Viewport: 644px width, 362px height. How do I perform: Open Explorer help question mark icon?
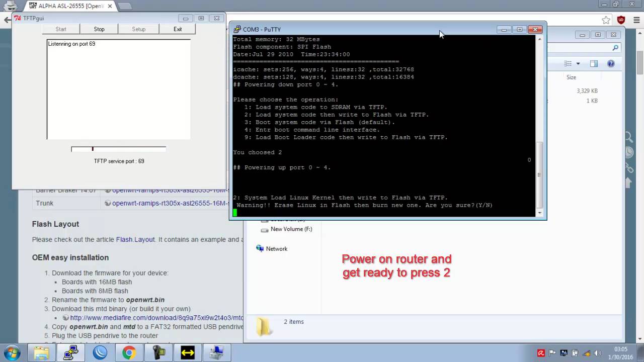pyautogui.click(x=611, y=64)
